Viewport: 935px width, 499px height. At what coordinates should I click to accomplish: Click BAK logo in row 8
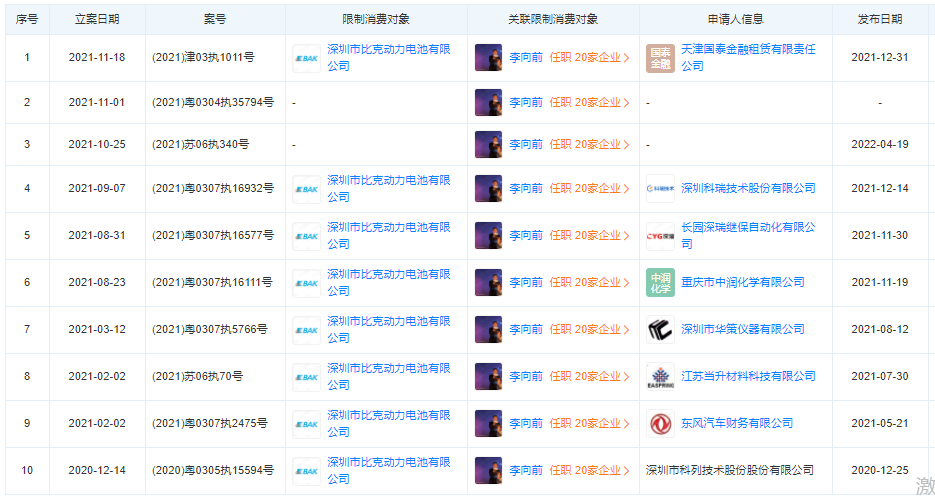pos(306,377)
